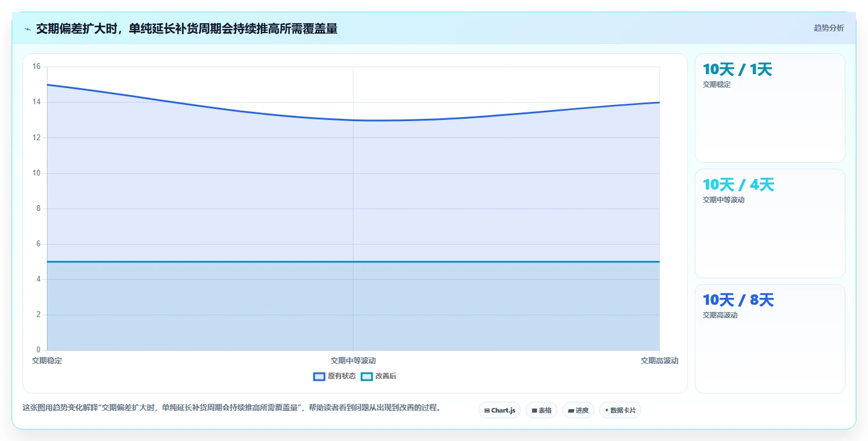The width and height of the screenshot is (868, 441).
Task: Click the y-axis value 14
Action: point(37,102)
